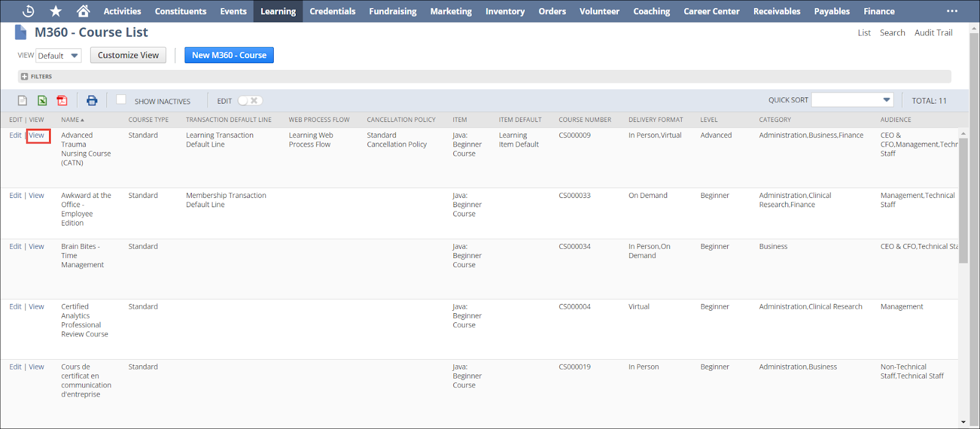
Task: Open the Audit Trail link
Action: pos(933,32)
